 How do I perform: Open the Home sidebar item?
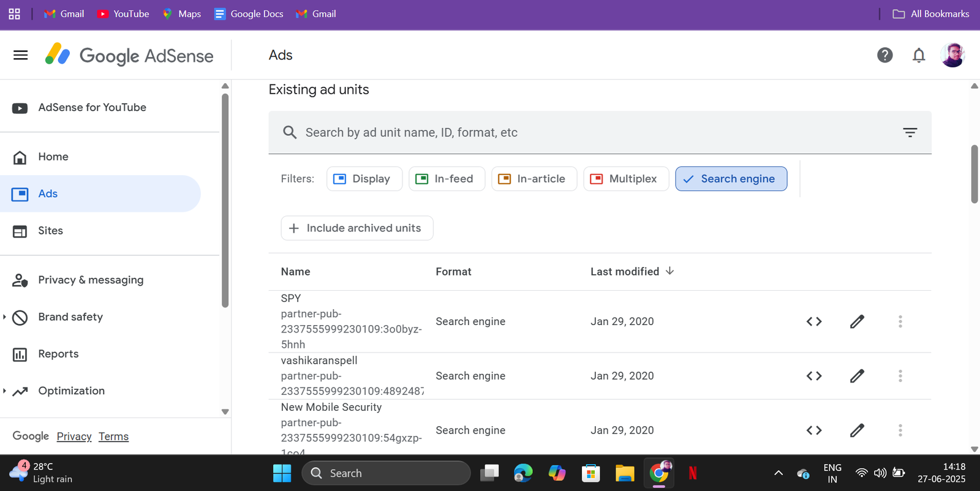(100, 157)
